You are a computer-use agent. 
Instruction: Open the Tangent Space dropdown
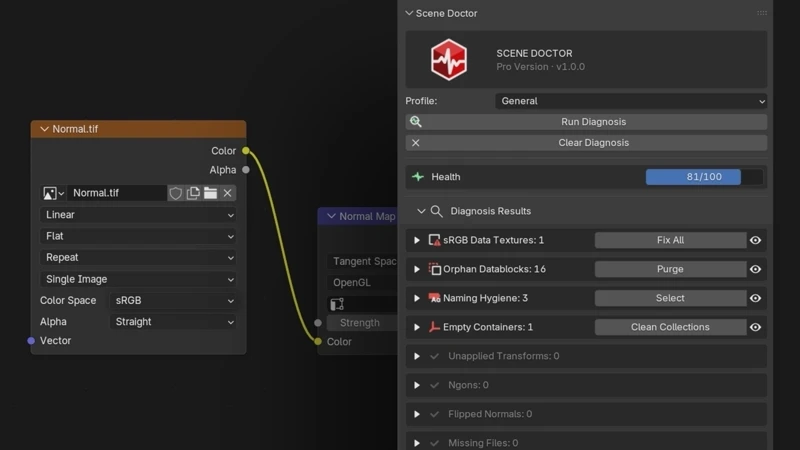coord(362,261)
